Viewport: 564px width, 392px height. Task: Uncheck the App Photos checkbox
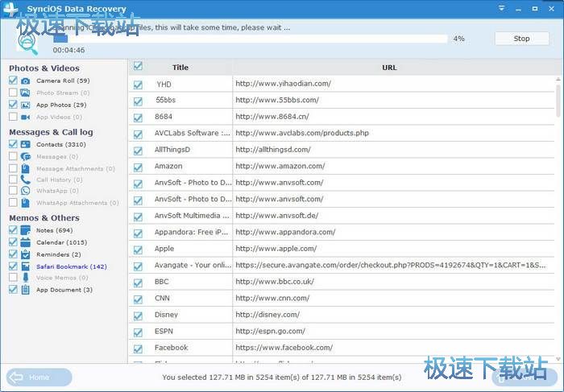(x=13, y=104)
